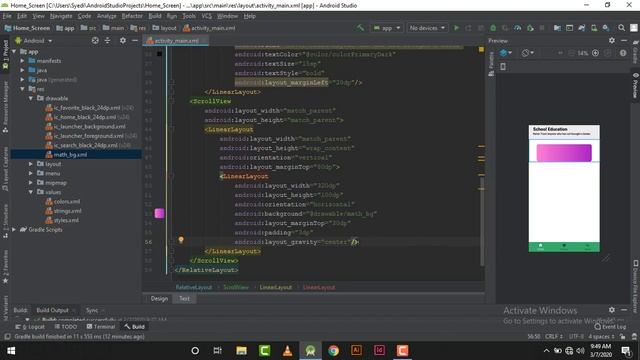Hide the Project panel with the minus icon
This screenshot has height=360, width=640.
point(135,40)
